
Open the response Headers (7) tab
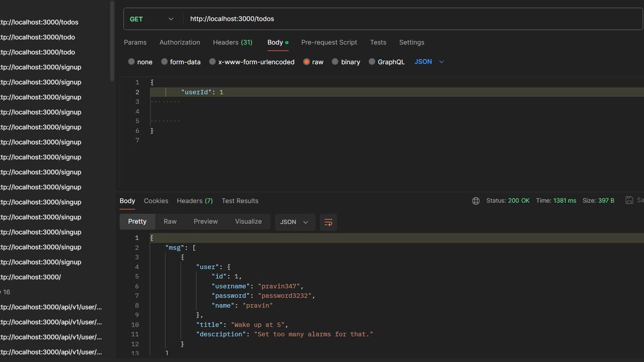tap(195, 201)
